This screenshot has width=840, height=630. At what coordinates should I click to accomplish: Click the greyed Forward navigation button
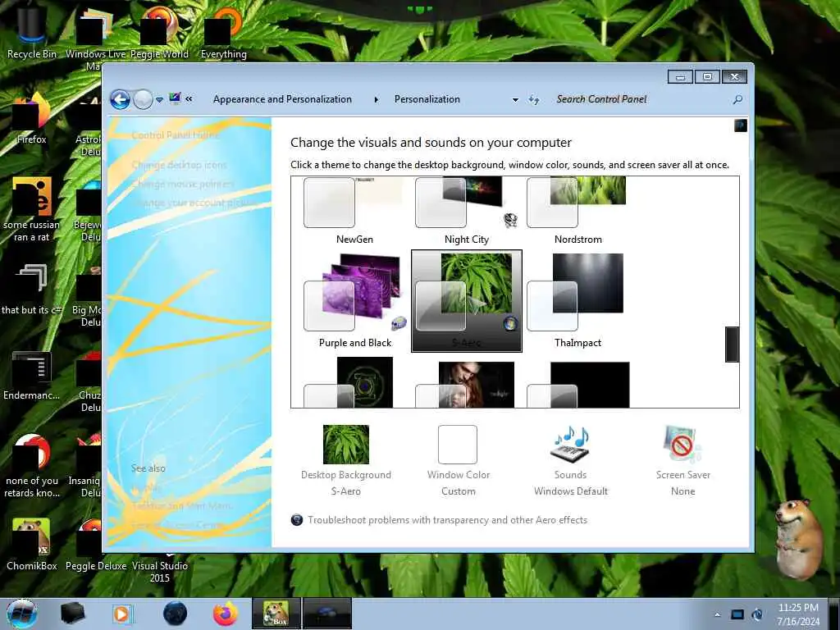(x=143, y=99)
